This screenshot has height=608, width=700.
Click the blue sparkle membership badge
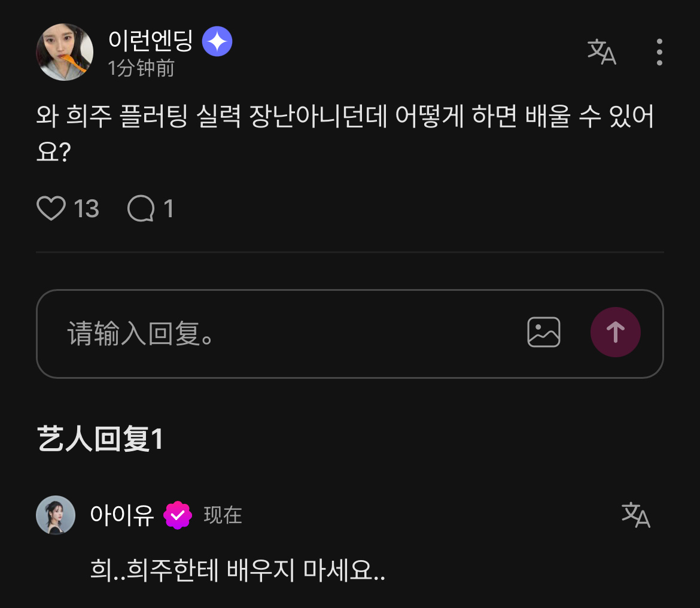point(217,41)
